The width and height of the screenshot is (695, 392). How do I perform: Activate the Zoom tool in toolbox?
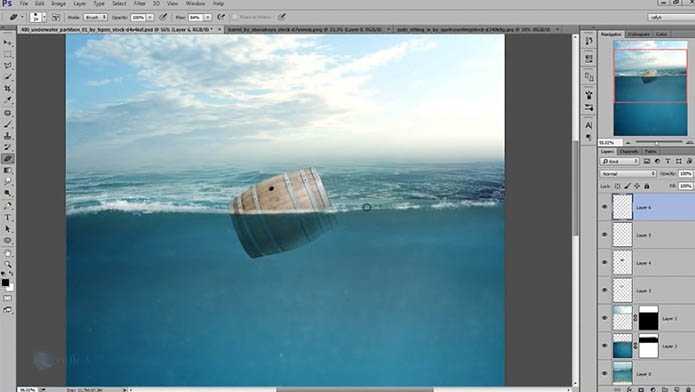point(8,265)
